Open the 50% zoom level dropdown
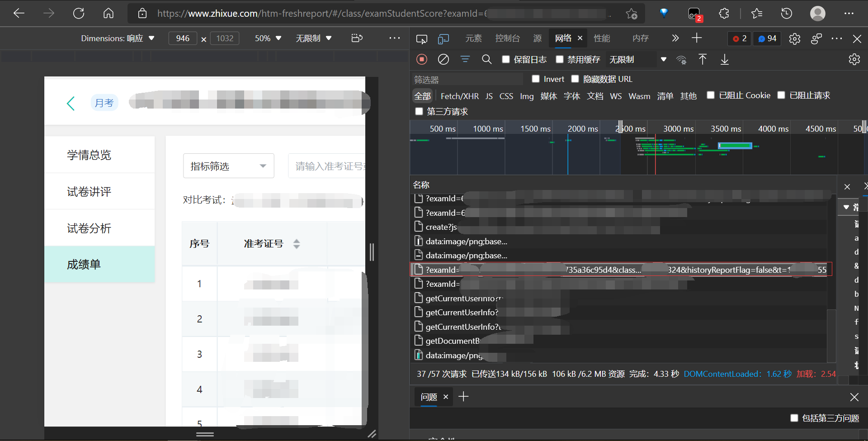868x441 pixels. click(267, 38)
